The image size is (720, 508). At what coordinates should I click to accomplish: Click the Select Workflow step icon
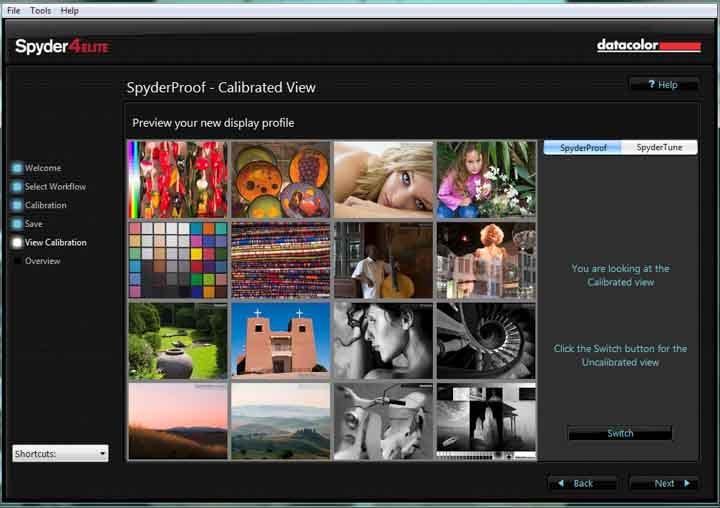pos(17,186)
